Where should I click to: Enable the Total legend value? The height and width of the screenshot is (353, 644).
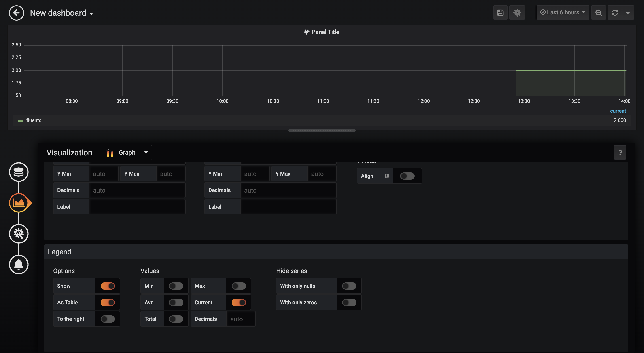tap(176, 319)
